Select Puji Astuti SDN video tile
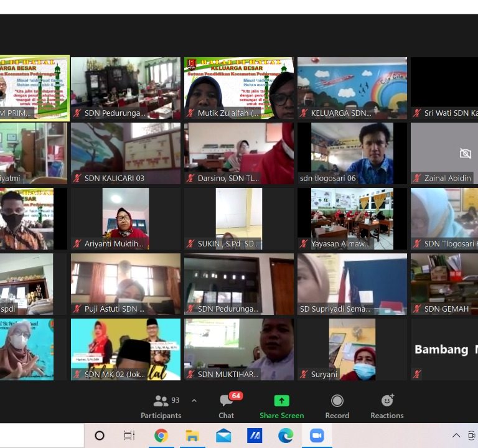The width and height of the screenshot is (478, 448). coord(126,284)
